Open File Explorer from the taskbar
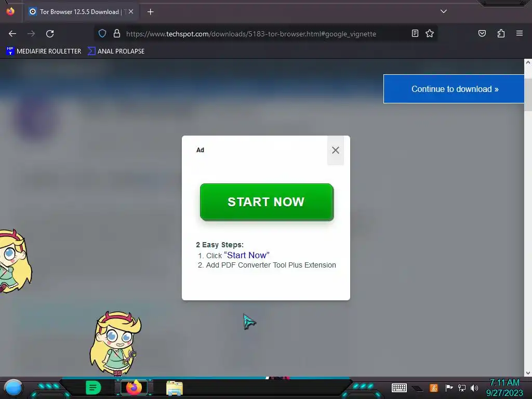The image size is (532, 399). click(175, 388)
